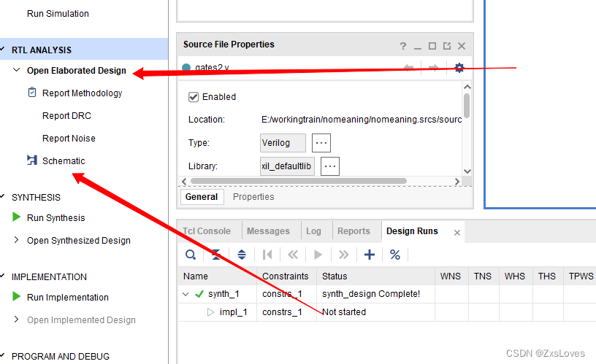Screen dimensions: 596x364
Task: Click Collapse All in Design Runs toolbar
Action: (x=216, y=255)
